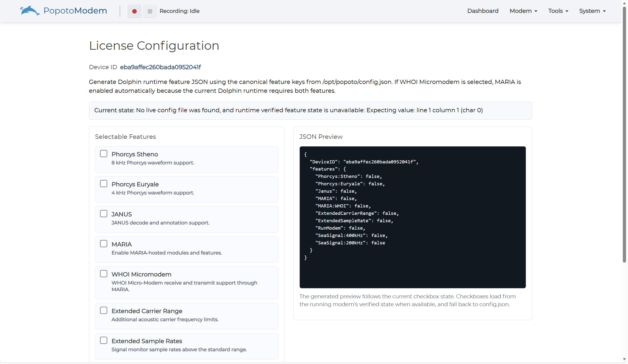Click the License Configuration heading
Screen dimensions: 628x364
(x=154, y=46)
